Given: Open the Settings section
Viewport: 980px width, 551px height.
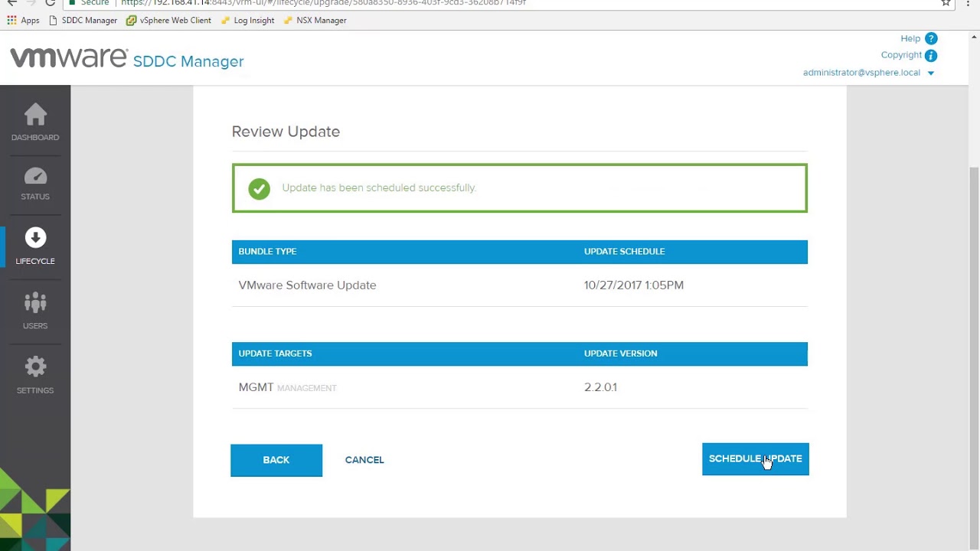Looking at the screenshot, I should click(35, 373).
